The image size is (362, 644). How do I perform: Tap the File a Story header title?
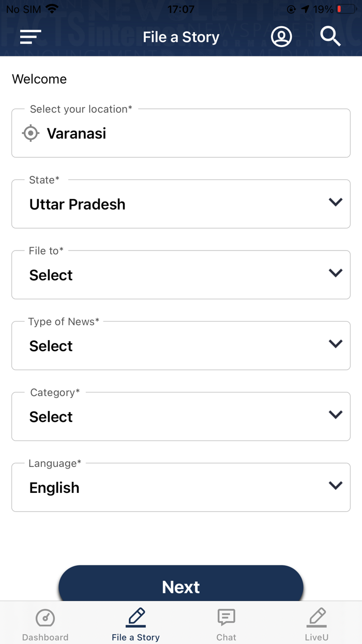(181, 37)
